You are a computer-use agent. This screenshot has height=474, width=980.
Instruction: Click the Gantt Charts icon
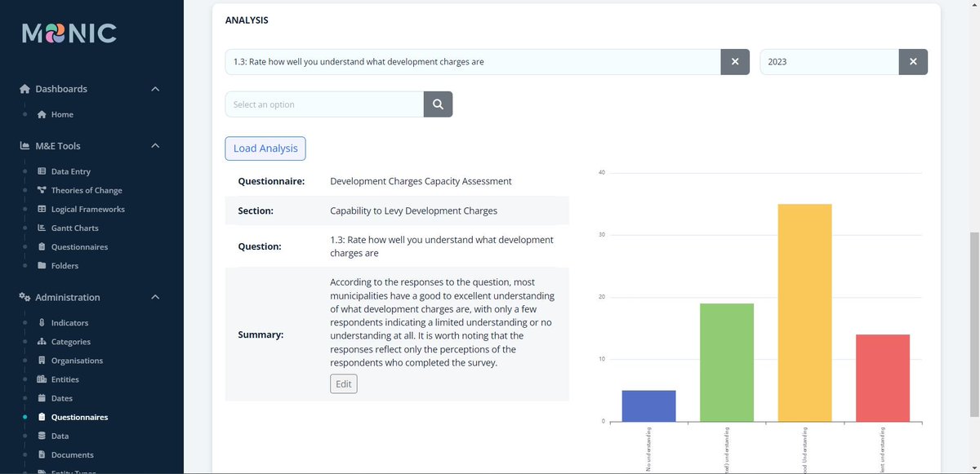(42, 228)
